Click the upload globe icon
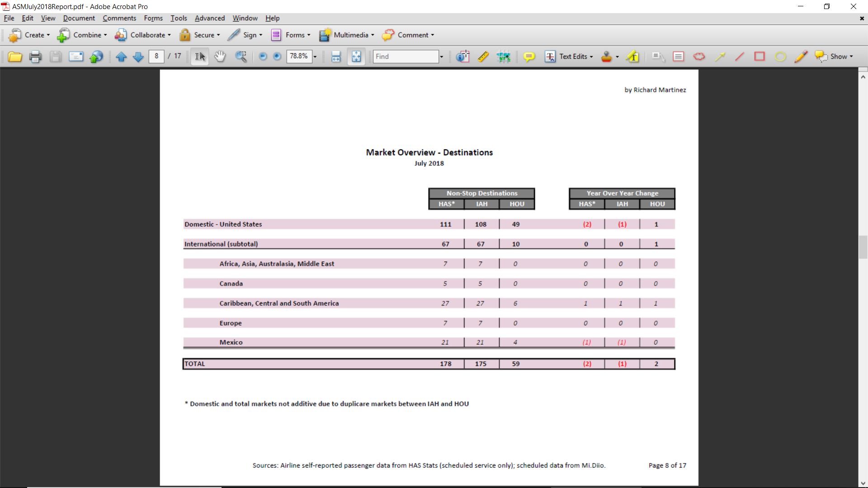 pos(96,56)
